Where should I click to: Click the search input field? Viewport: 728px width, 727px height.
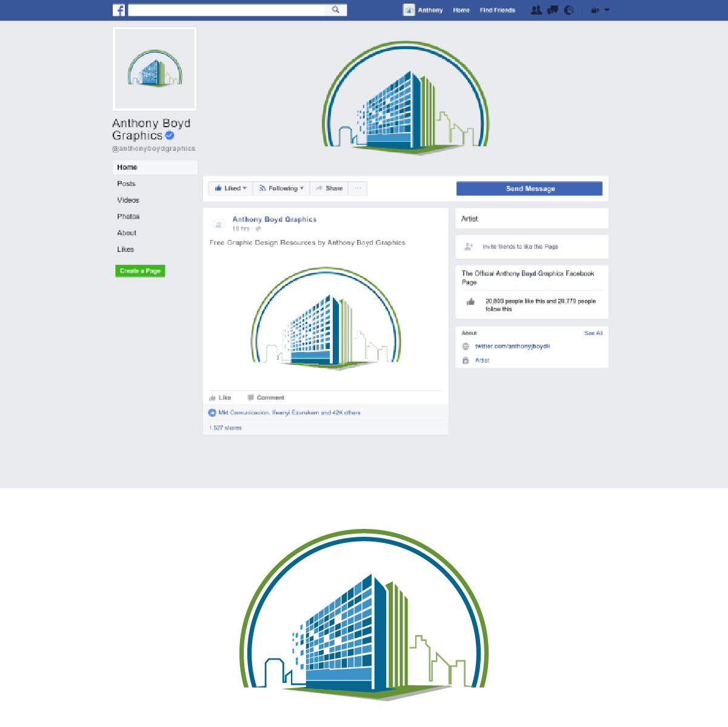pos(227,10)
